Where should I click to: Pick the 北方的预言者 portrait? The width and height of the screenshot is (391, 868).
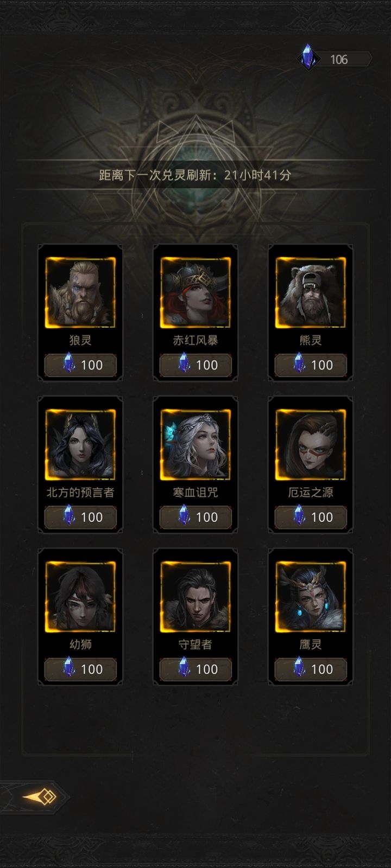(x=80, y=444)
